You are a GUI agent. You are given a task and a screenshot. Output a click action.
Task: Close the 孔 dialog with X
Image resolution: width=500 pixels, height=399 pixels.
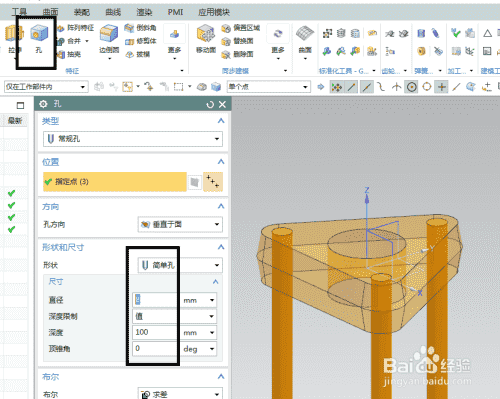point(222,105)
